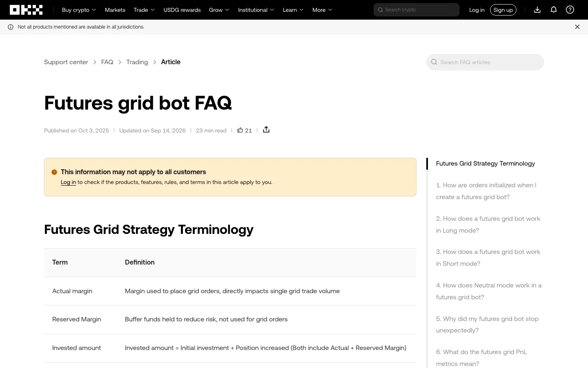Share the article via share icon
Image resolution: width=588 pixels, height=368 pixels.
click(266, 130)
